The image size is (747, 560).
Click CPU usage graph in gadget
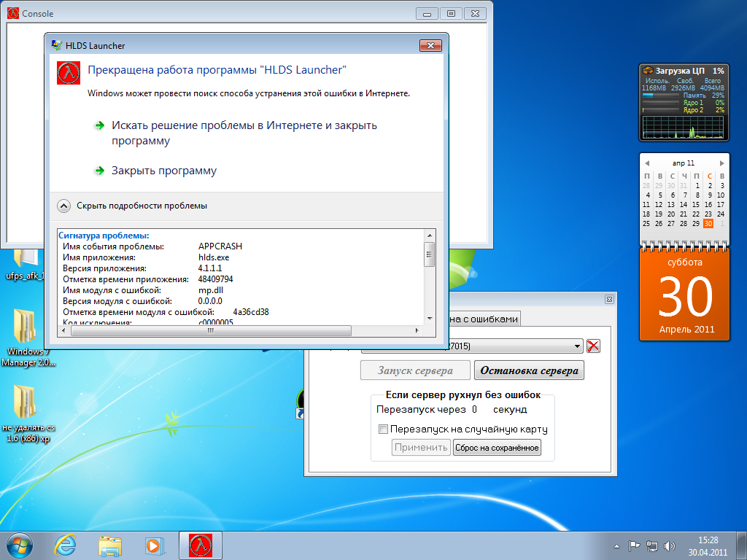pos(683,127)
